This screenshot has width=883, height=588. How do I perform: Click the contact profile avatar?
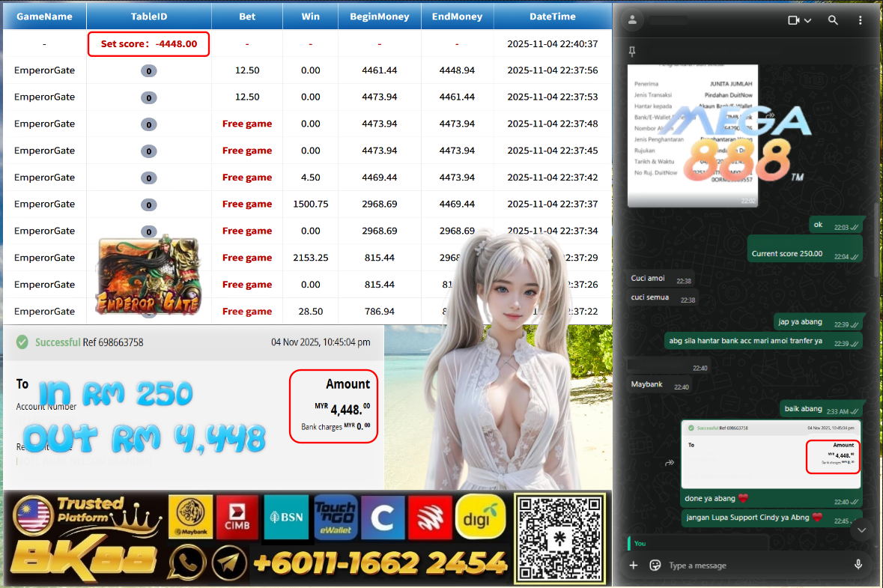634,20
